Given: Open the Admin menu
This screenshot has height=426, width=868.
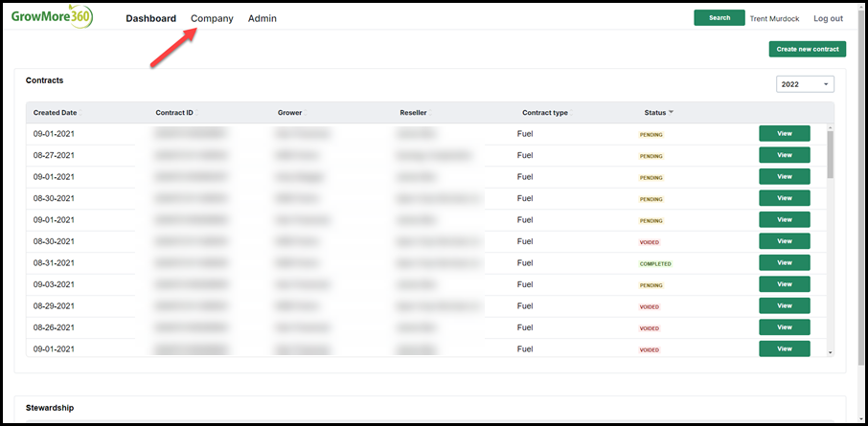Looking at the screenshot, I should pyautogui.click(x=263, y=18).
